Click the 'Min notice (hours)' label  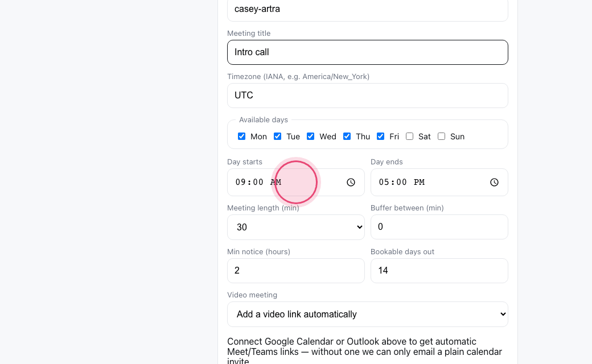[x=258, y=251]
